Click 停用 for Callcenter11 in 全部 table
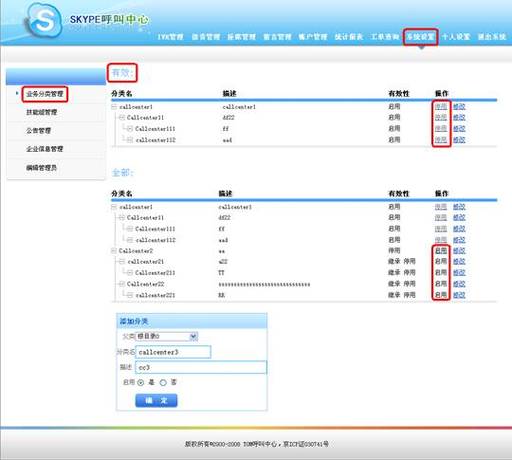The width and height of the screenshot is (512, 460). click(441, 218)
